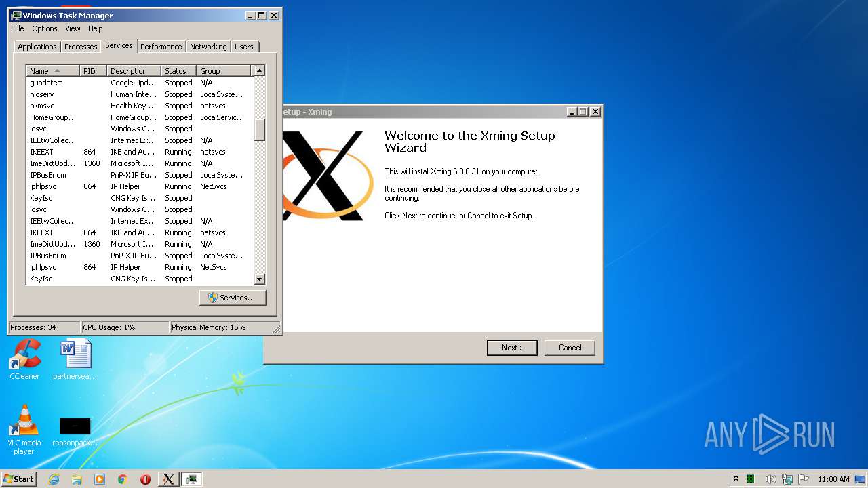Screen dimensions: 868x488
Task: Open the Services... button in Task Manager
Action: point(233,298)
